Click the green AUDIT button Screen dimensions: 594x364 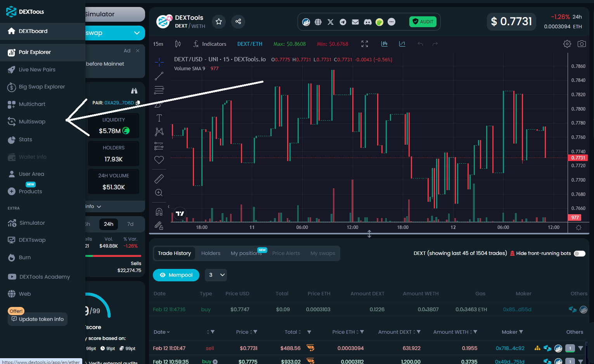click(x=423, y=22)
